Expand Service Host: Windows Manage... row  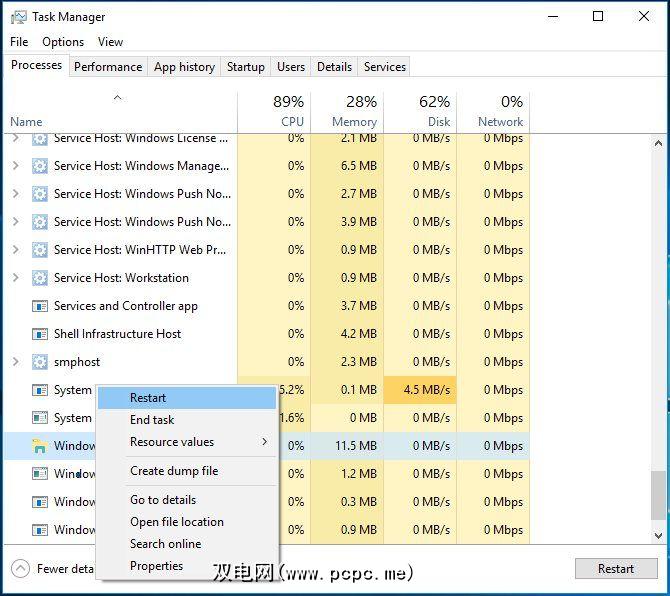pos(16,165)
